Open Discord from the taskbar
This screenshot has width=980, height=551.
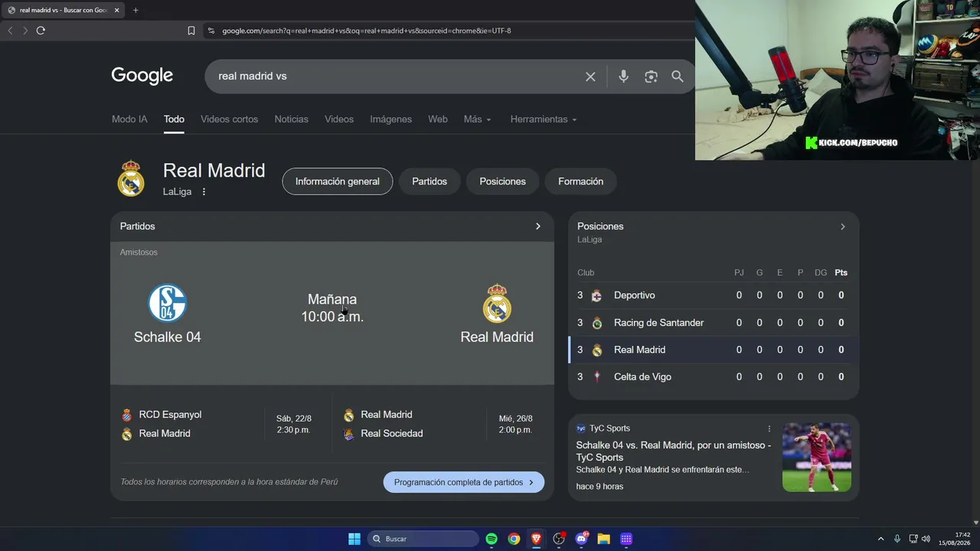[x=581, y=539]
